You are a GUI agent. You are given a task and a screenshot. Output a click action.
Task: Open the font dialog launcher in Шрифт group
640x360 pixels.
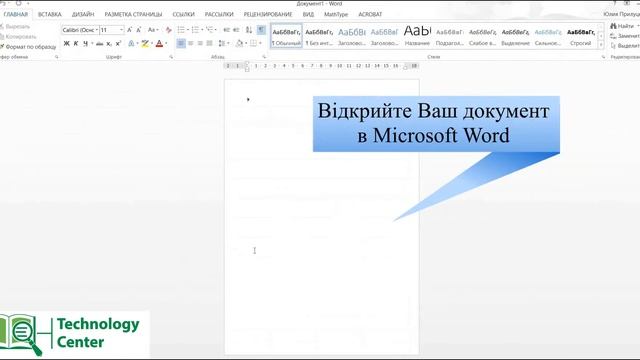click(x=171, y=57)
